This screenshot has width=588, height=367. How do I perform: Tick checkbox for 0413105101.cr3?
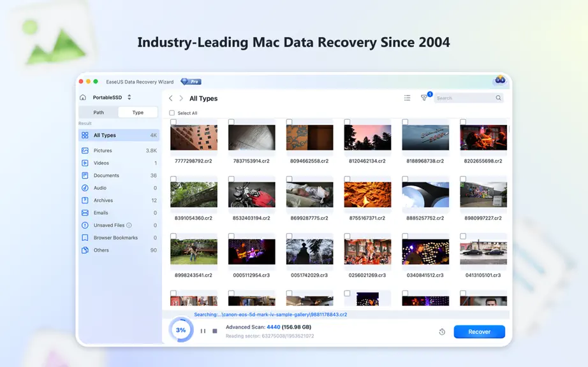(463, 236)
